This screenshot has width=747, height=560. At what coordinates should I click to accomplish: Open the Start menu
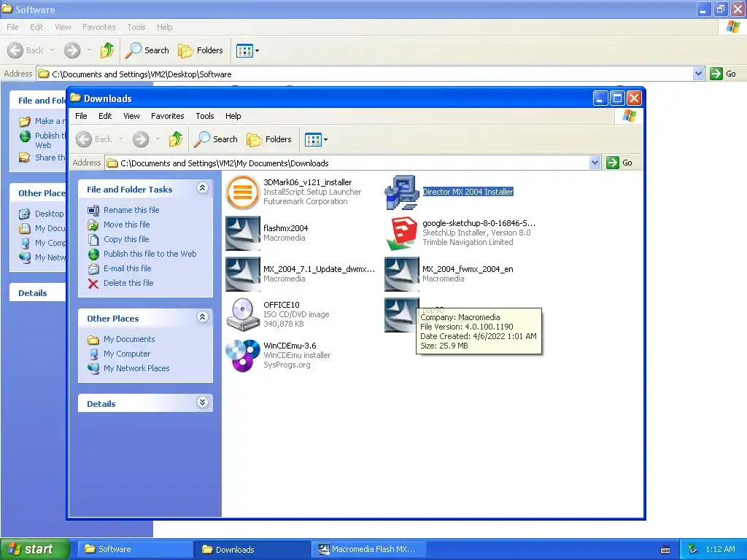(35, 549)
